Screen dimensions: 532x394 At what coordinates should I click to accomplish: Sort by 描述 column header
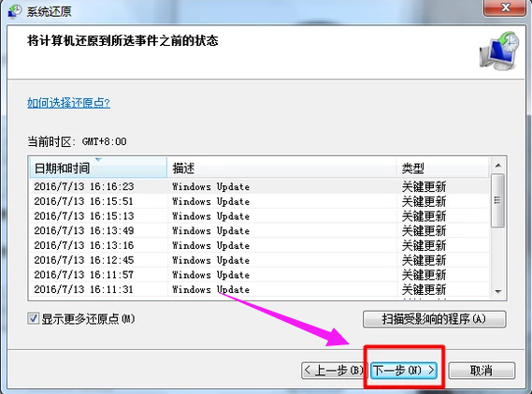click(282, 168)
